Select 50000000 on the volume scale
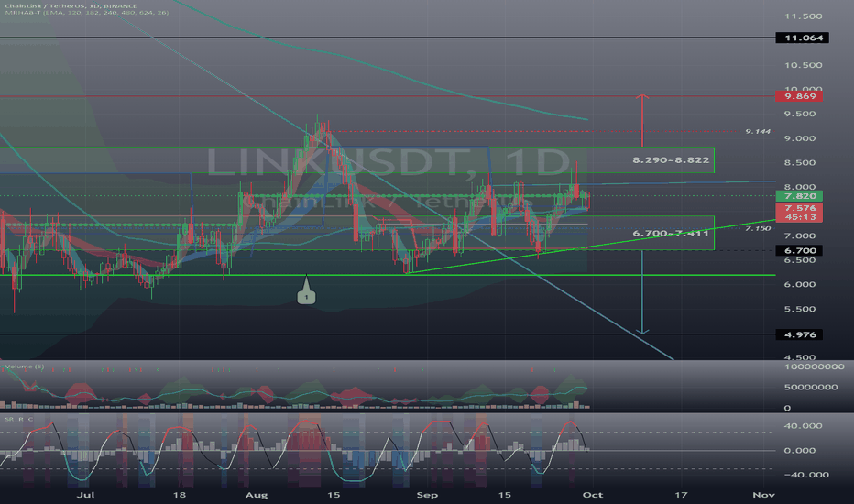The width and height of the screenshot is (854, 504). click(x=810, y=387)
